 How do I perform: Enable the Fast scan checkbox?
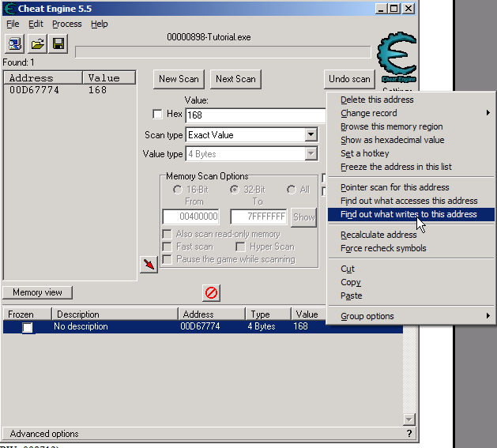167,247
